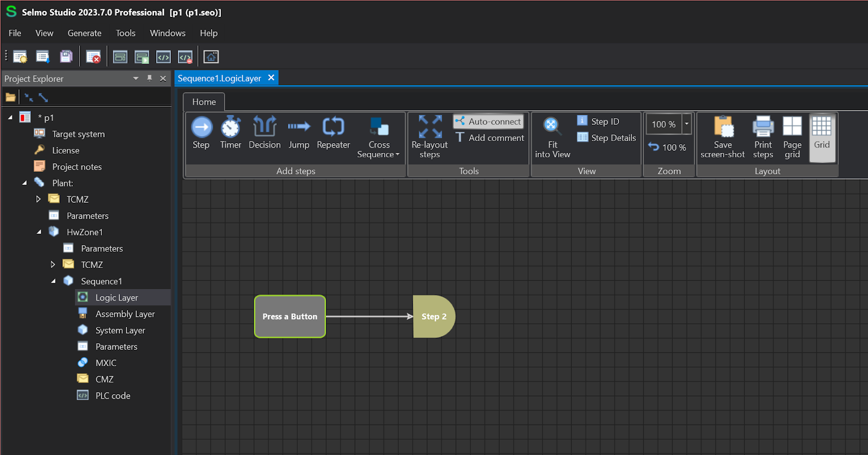
Task: Open the Windows menu
Action: (168, 33)
